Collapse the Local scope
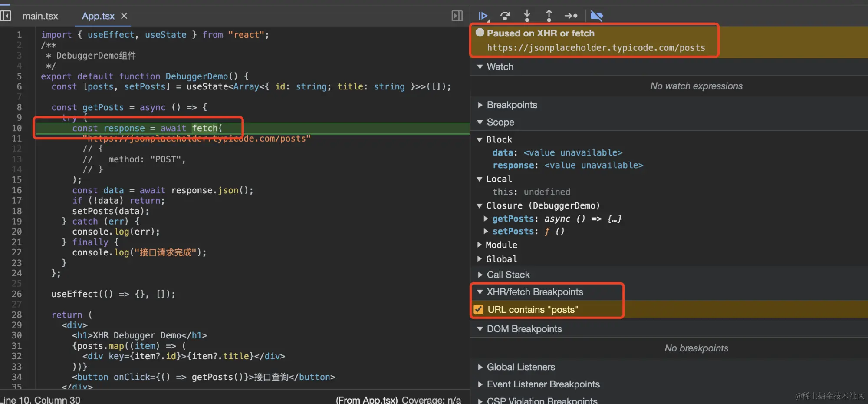This screenshot has width=868, height=404. point(480,179)
